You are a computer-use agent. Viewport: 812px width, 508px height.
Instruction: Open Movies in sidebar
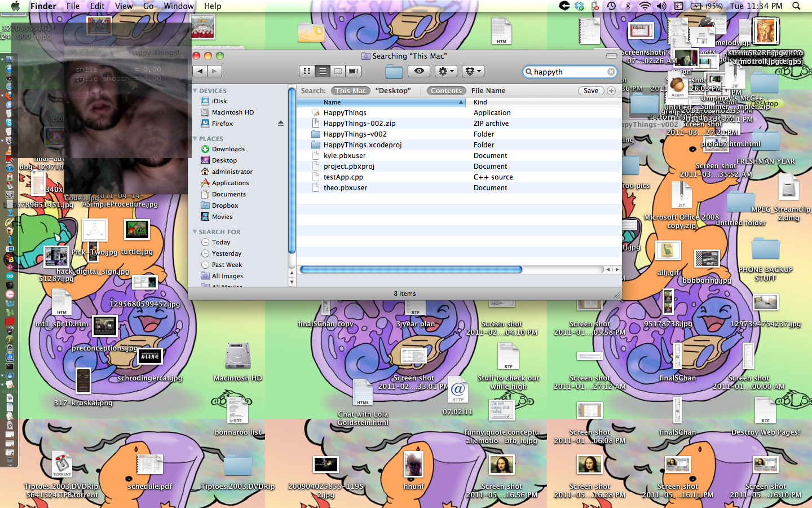click(222, 217)
